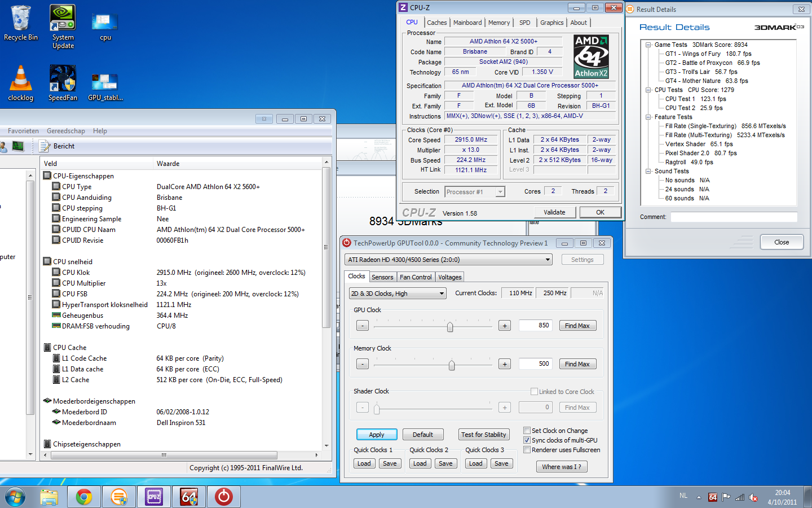Collapse the Sound Tests tree node
Viewport: 812px width, 508px height.
pyautogui.click(x=648, y=171)
